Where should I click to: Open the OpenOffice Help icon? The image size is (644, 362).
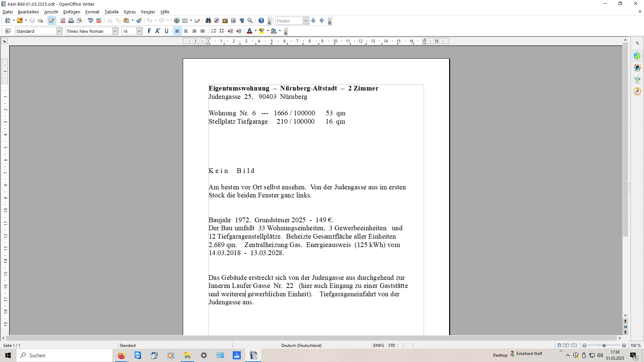click(261, 21)
